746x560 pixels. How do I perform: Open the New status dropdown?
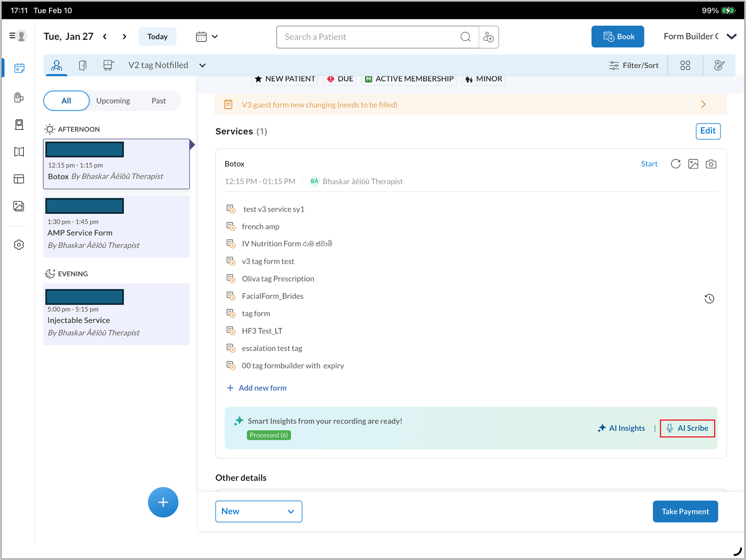pyautogui.click(x=258, y=511)
